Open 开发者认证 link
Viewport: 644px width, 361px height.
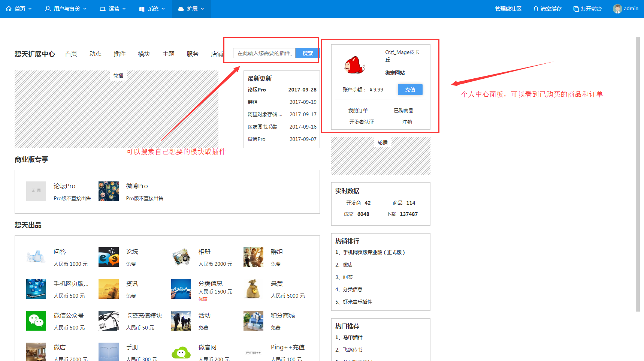click(362, 122)
